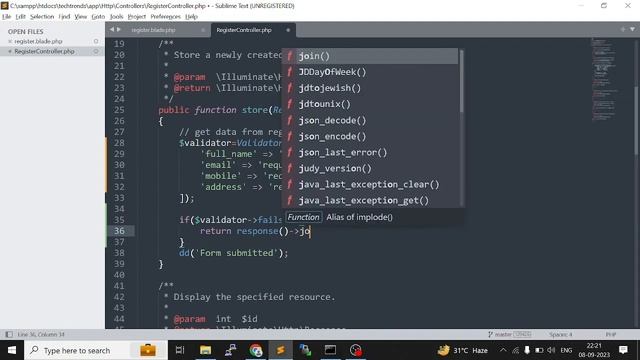Click the volume icon in system tray
640x360 pixels.
click(551, 350)
